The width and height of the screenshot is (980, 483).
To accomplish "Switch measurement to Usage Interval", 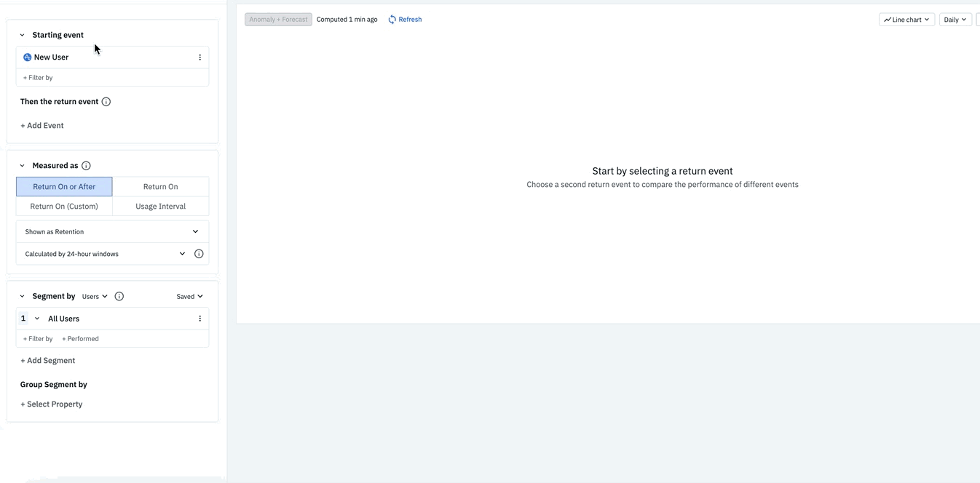I will [160, 206].
